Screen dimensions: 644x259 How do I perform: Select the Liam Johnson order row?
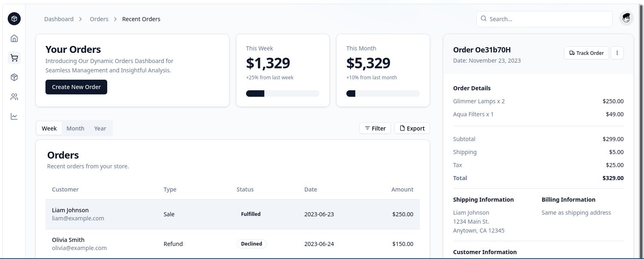[x=233, y=214]
